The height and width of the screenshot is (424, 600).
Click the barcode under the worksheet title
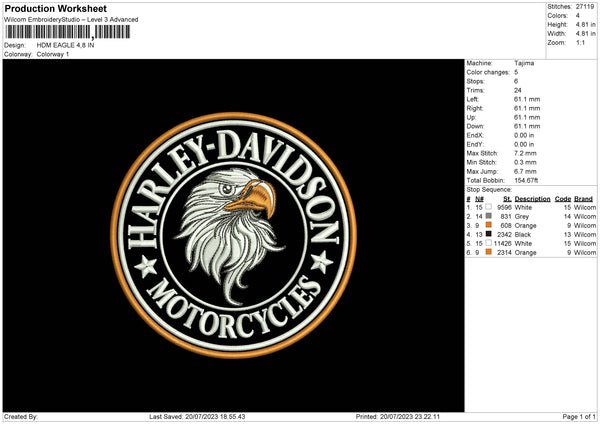click(x=68, y=32)
